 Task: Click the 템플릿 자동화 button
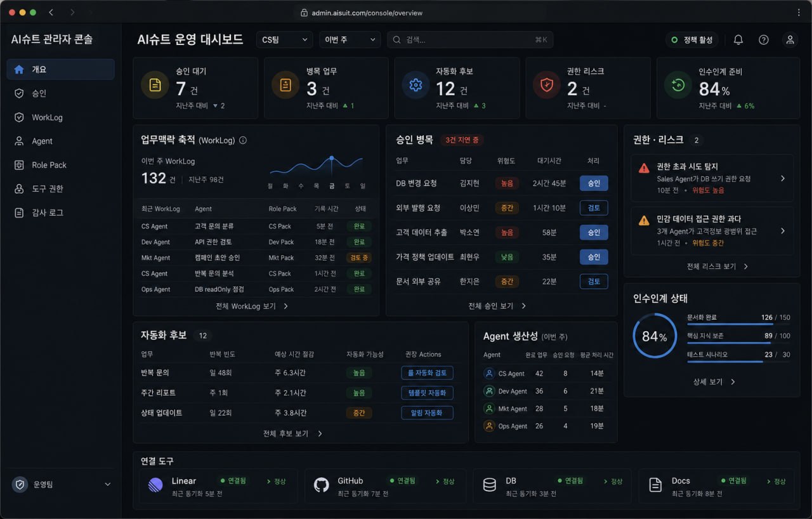[427, 393]
